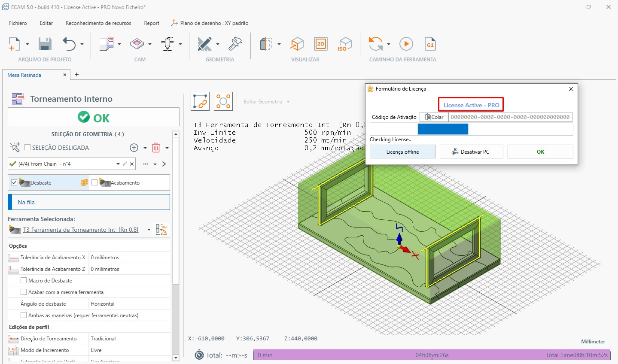Click the Undo arrow icon
The image size is (618, 364).
[69, 44]
